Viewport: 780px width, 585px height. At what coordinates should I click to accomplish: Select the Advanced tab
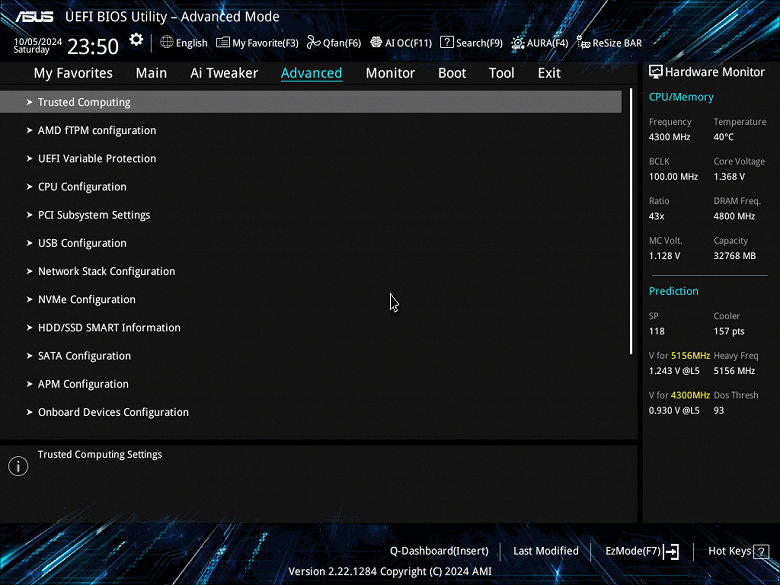[x=311, y=73]
